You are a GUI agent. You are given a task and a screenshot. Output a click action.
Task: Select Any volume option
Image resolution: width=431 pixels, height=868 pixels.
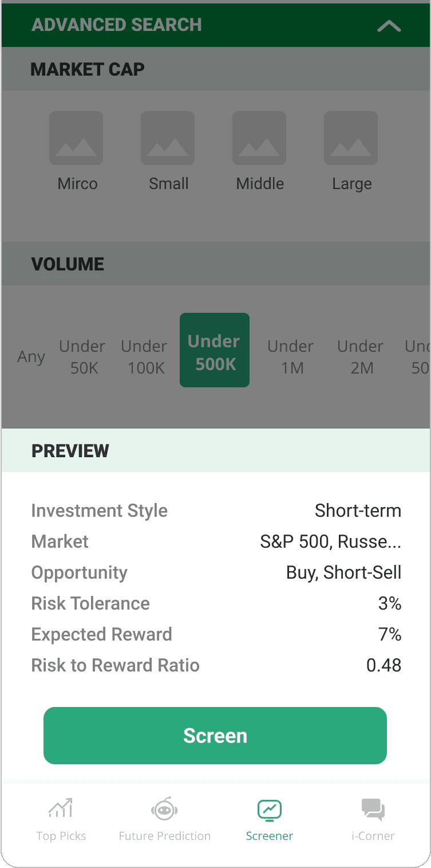pyautogui.click(x=31, y=356)
